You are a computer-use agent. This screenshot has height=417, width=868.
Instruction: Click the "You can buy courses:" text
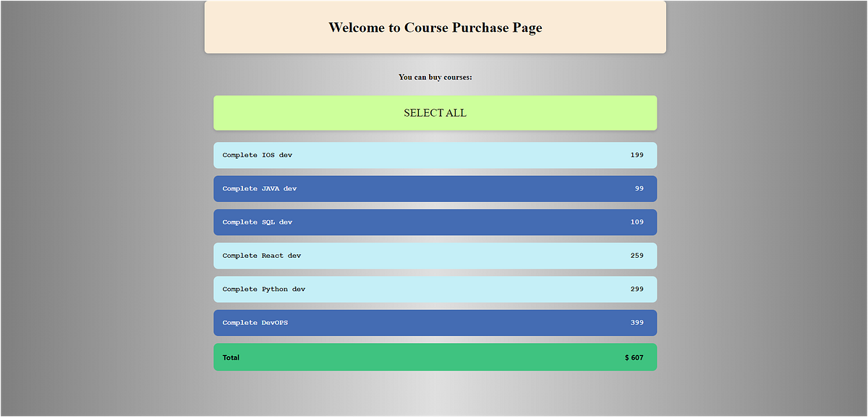(435, 77)
